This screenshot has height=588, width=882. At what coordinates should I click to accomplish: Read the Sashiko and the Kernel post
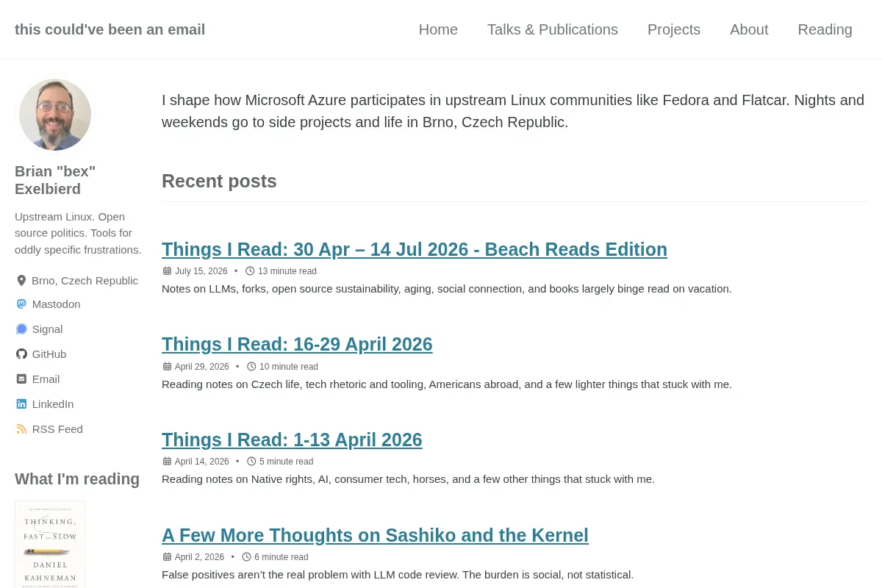375,535
